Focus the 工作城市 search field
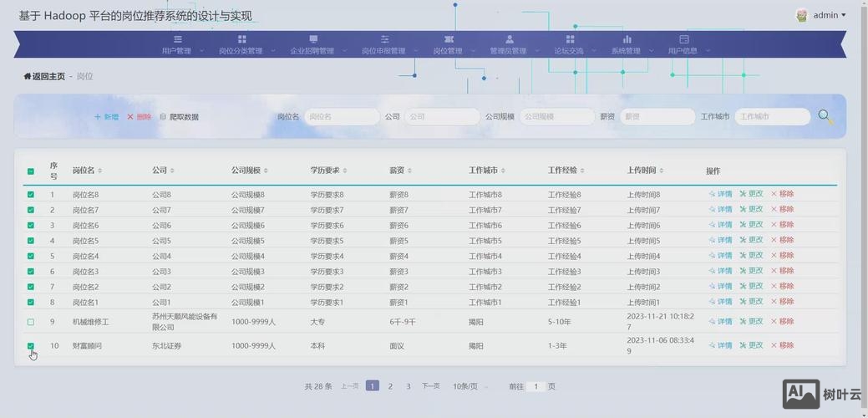 pos(772,117)
